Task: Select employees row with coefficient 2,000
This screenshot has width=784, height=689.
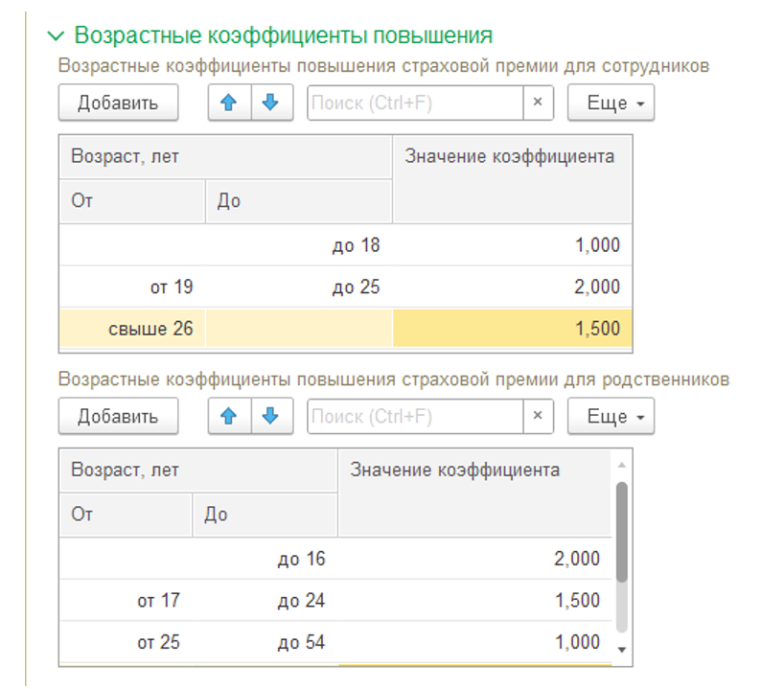Action: coord(513,287)
